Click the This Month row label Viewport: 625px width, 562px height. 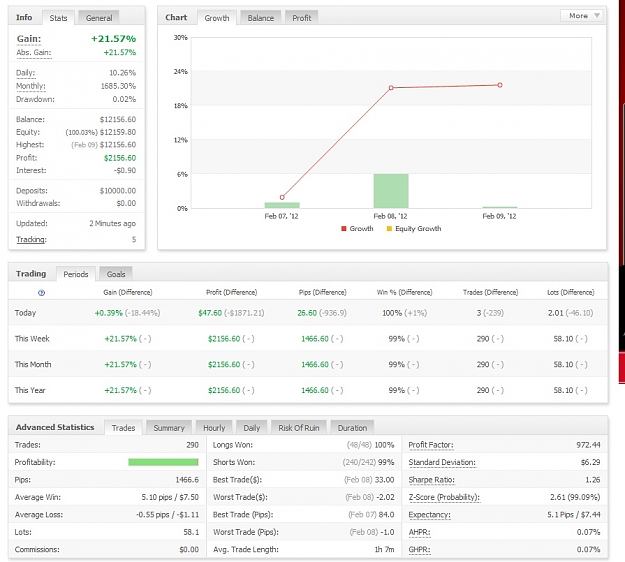(x=33, y=364)
